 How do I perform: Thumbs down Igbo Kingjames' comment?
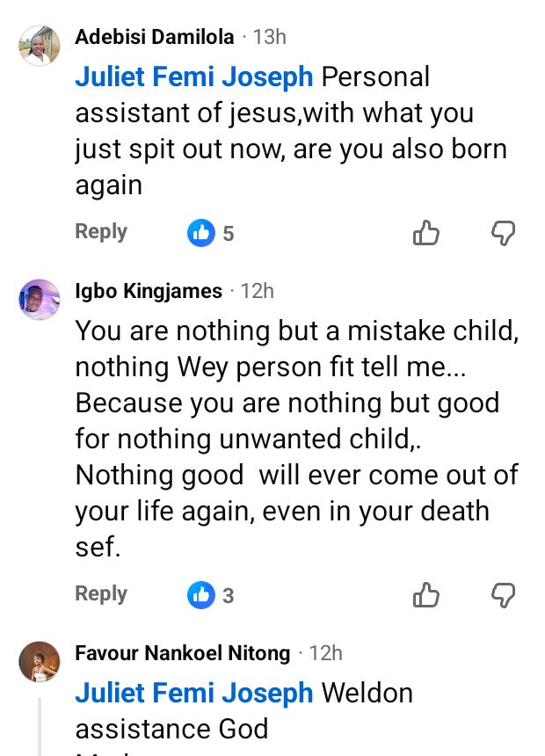coord(503,595)
